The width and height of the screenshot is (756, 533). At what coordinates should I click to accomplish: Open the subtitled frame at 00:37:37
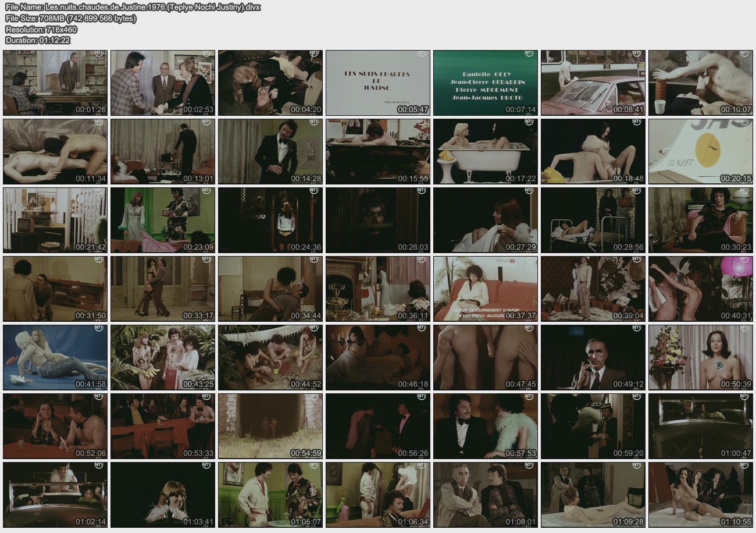[486, 289]
